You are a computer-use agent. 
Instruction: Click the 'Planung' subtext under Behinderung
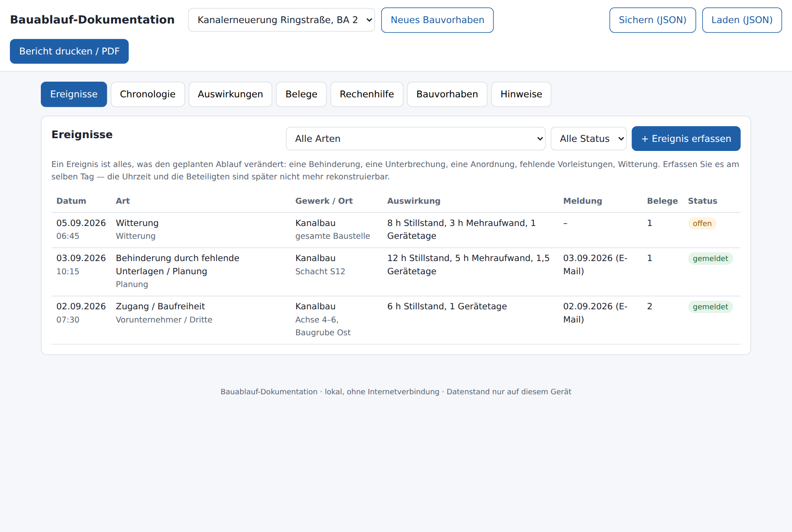click(x=132, y=284)
